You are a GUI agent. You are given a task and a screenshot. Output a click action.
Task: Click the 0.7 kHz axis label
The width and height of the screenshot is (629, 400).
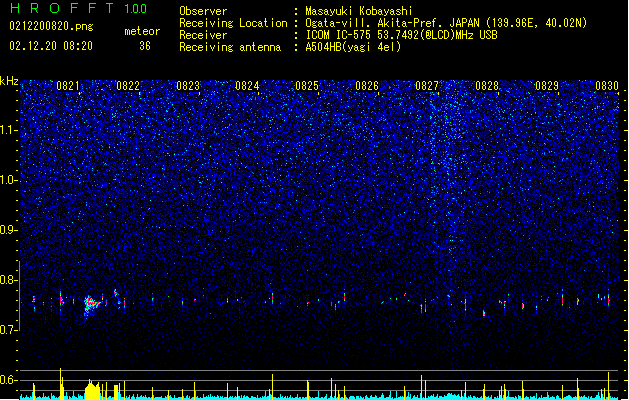8,330
